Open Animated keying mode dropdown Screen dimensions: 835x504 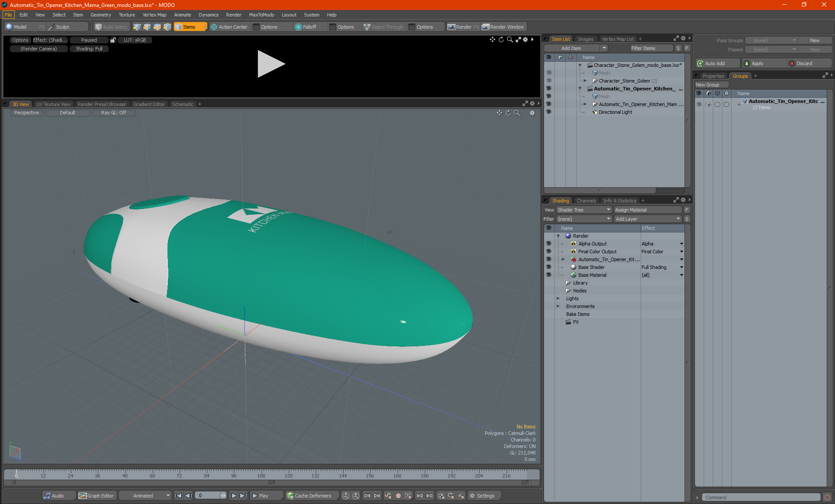tap(145, 496)
